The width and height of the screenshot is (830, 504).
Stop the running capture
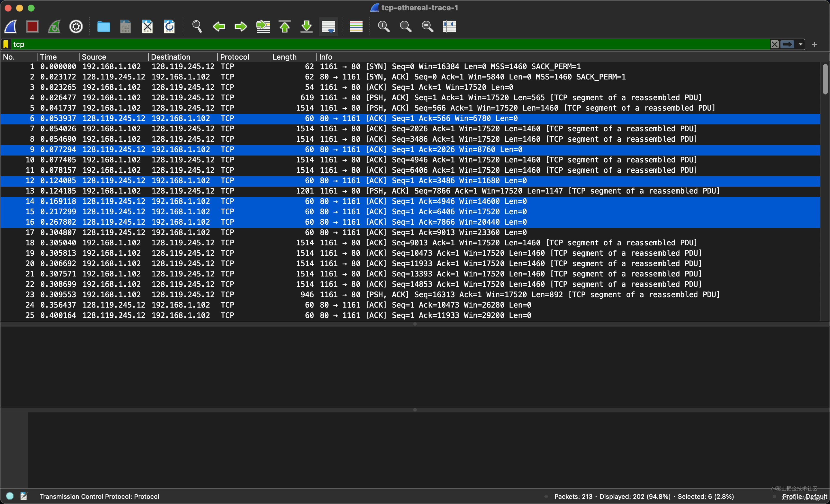pos(32,26)
